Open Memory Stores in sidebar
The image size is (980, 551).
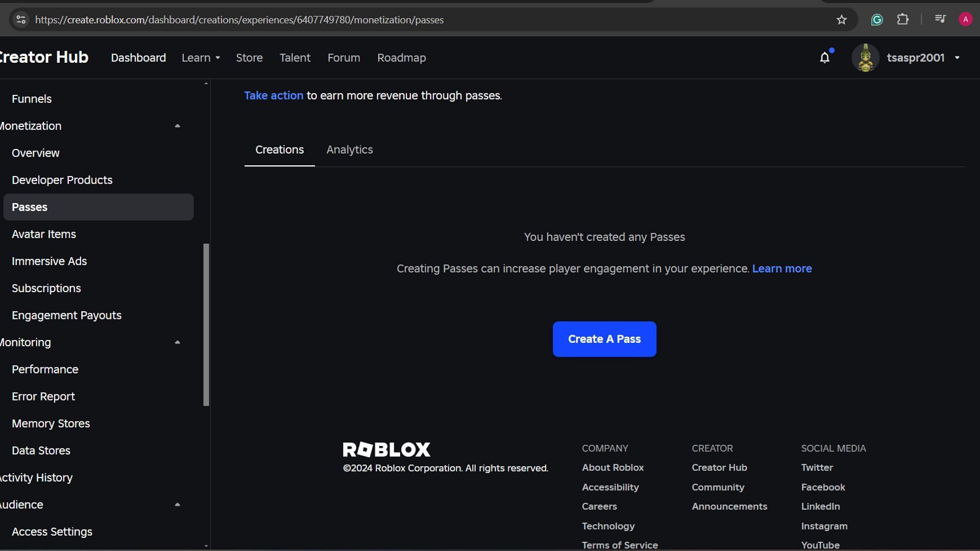[51, 423]
